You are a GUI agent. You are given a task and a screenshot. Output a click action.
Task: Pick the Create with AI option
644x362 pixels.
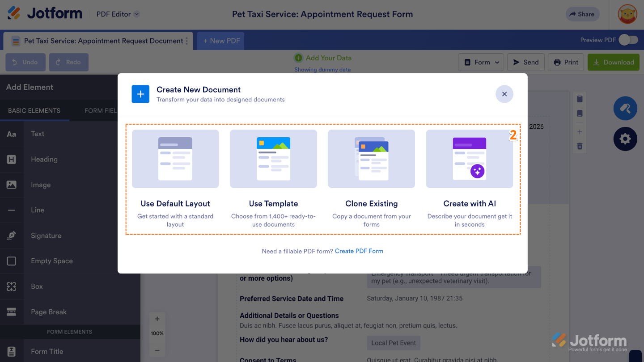click(x=470, y=179)
